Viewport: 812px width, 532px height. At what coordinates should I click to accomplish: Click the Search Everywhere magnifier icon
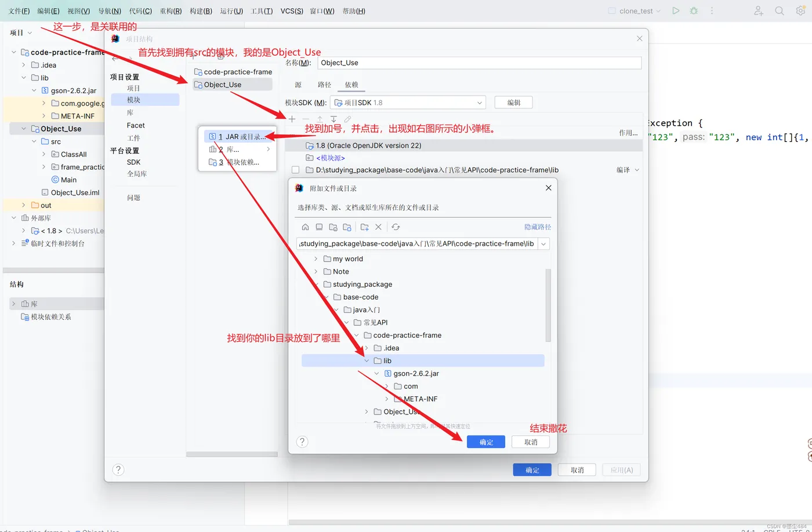pyautogui.click(x=780, y=10)
